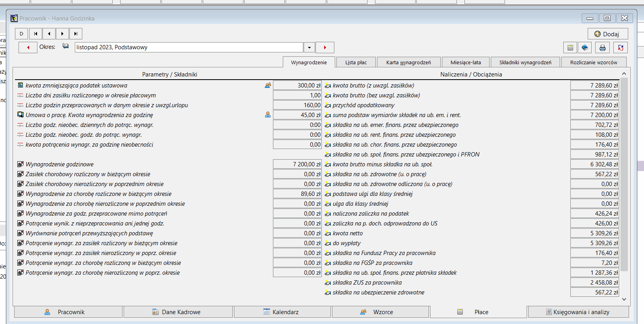644x324 pixels.
Task: Open Księgowania i analizy section
Action: click(578, 312)
